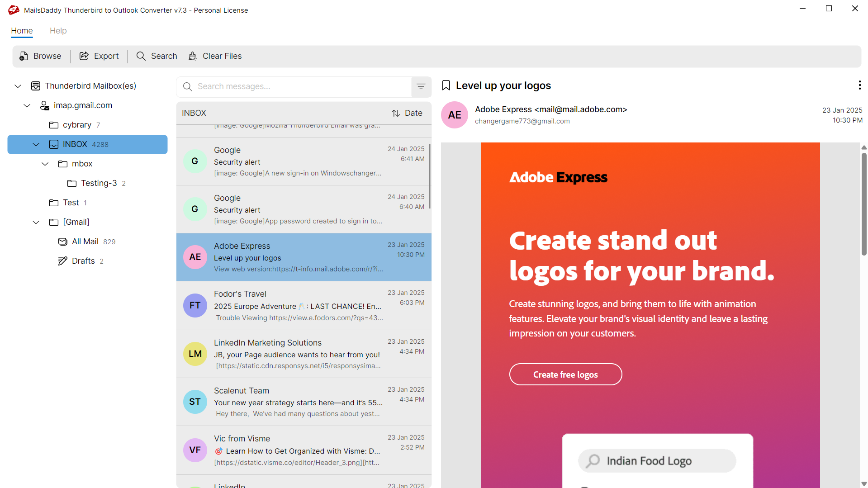Select the Testing-3 folder
The image size is (868, 488).
point(99,183)
